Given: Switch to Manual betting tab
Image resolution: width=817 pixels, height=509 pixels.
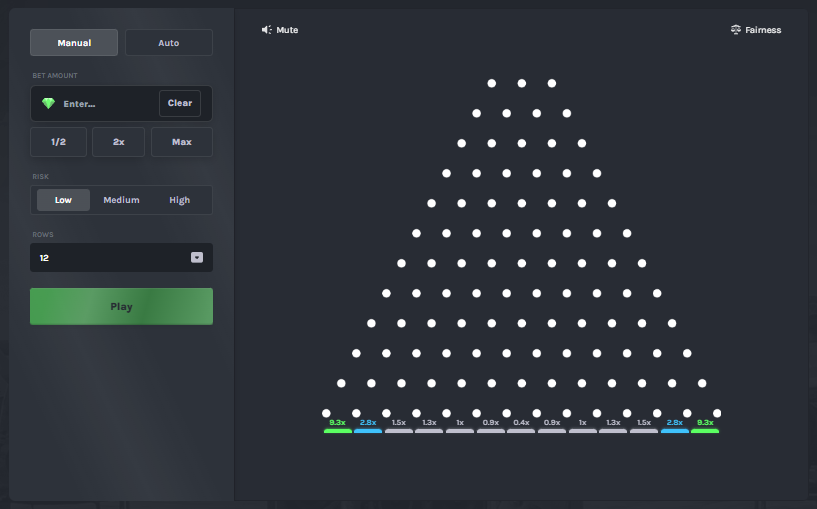Looking at the screenshot, I should 74,43.
